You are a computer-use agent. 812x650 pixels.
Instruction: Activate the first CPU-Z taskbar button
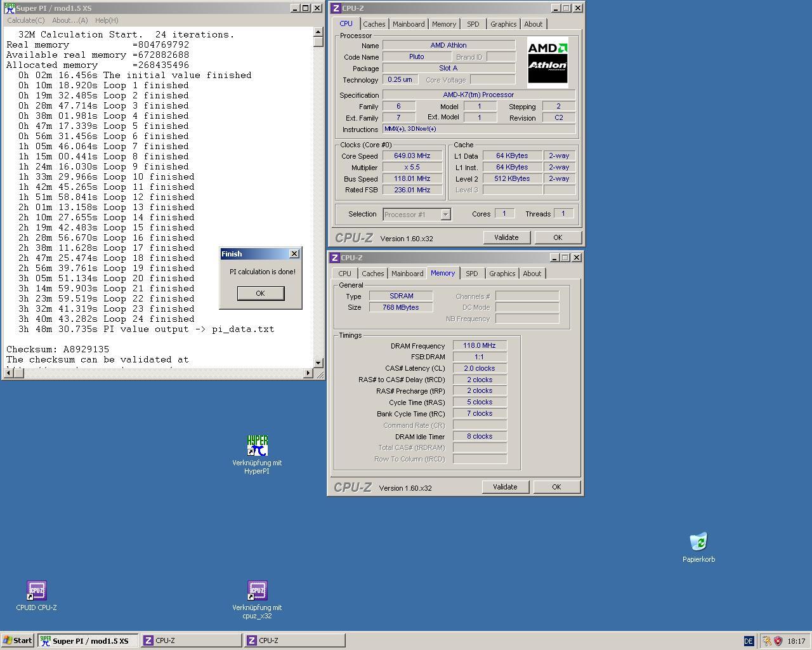click(x=191, y=640)
